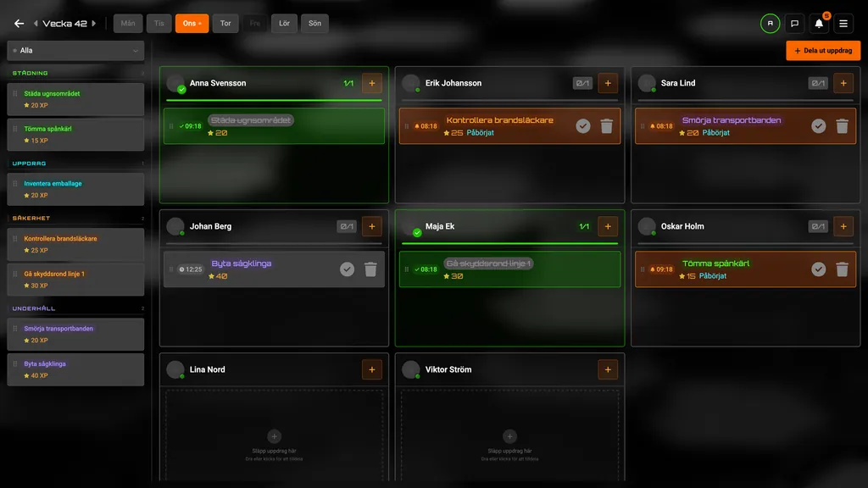
Task: Click Viktor Ström's empty task drop zone
Action: click(509, 435)
